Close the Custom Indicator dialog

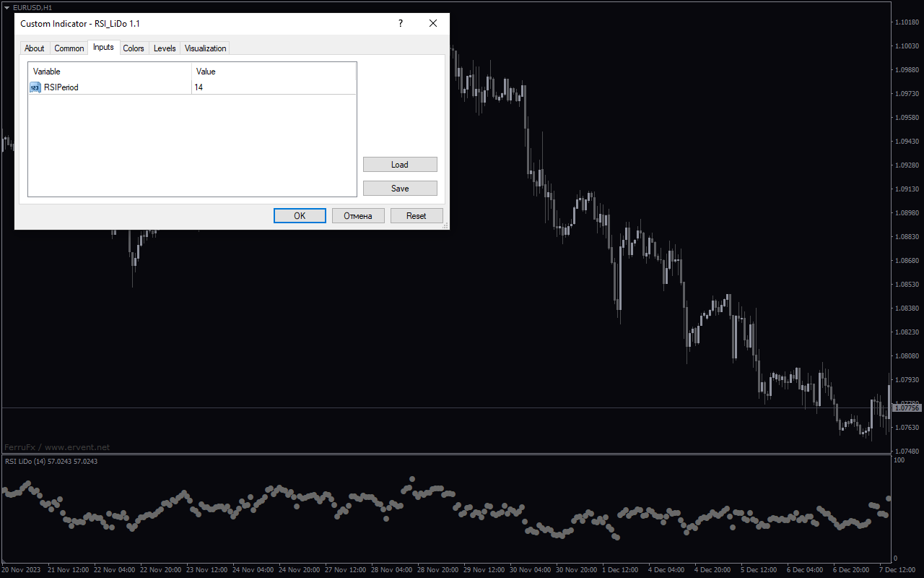[x=433, y=23]
